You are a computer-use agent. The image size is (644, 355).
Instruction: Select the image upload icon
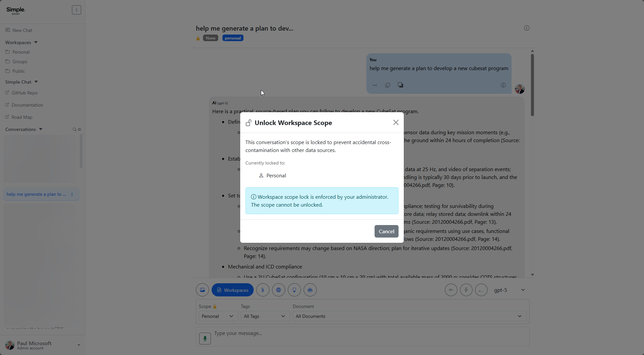click(202, 290)
